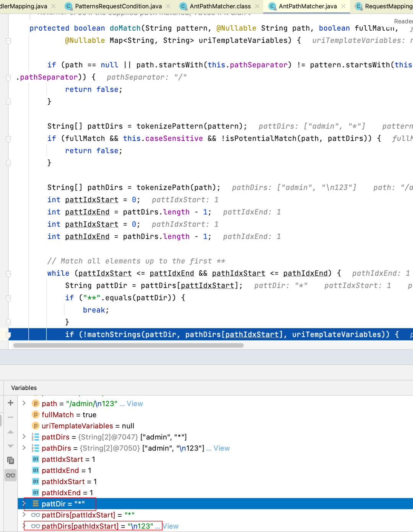Click the duplicate watch copy icon
This screenshot has height=532, width=413.
pyautogui.click(x=11, y=460)
